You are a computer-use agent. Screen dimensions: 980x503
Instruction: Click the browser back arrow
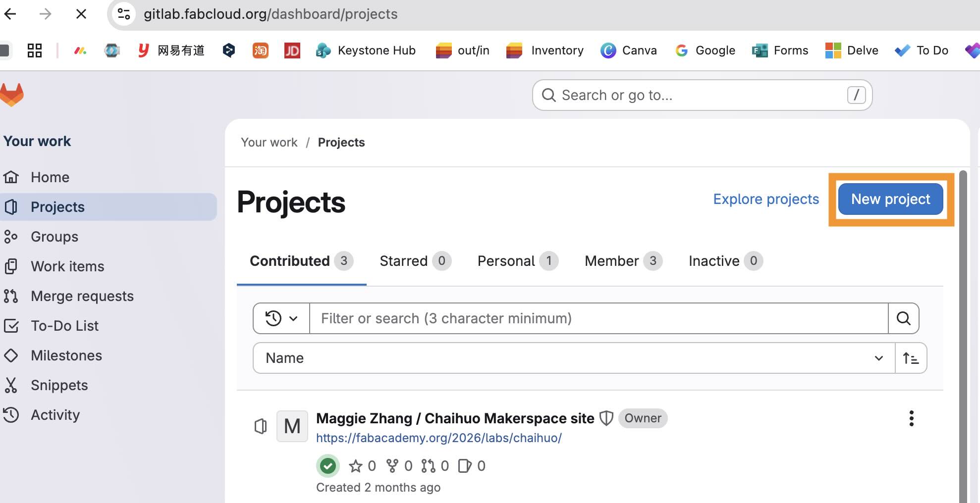point(10,14)
